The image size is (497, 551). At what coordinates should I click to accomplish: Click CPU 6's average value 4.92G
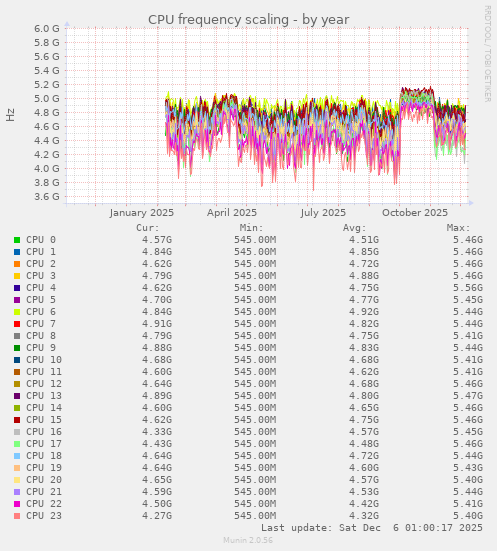tap(364, 312)
